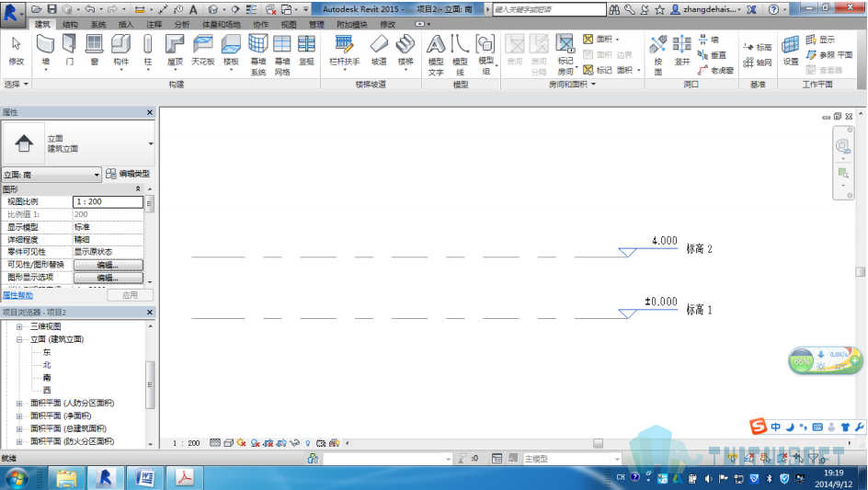
Task: Select the 坡道 (Ramp) tool
Action: pos(379,50)
